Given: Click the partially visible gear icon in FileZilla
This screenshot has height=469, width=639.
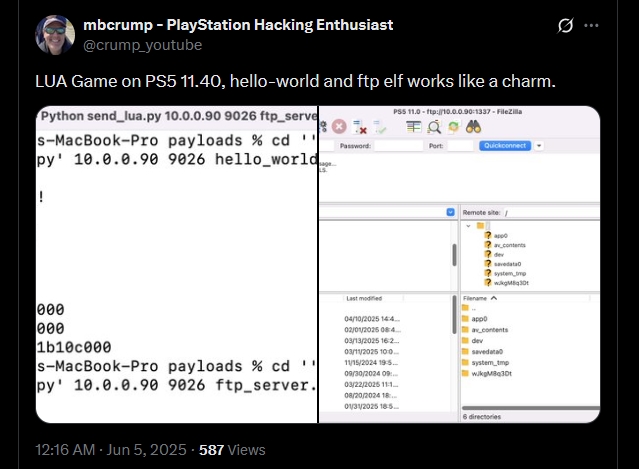Looking at the screenshot, I should (x=323, y=127).
